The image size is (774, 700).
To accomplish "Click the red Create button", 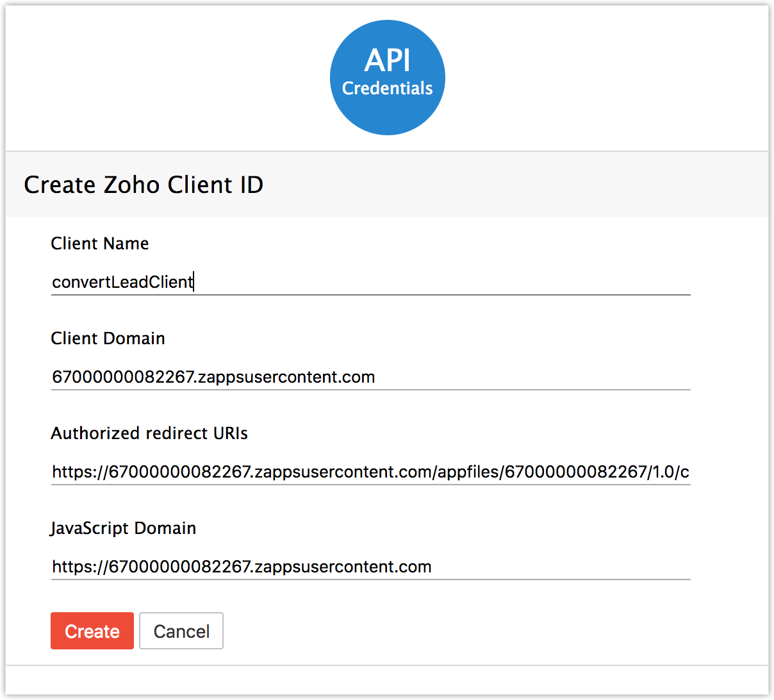I will click(x=92, y=631).
